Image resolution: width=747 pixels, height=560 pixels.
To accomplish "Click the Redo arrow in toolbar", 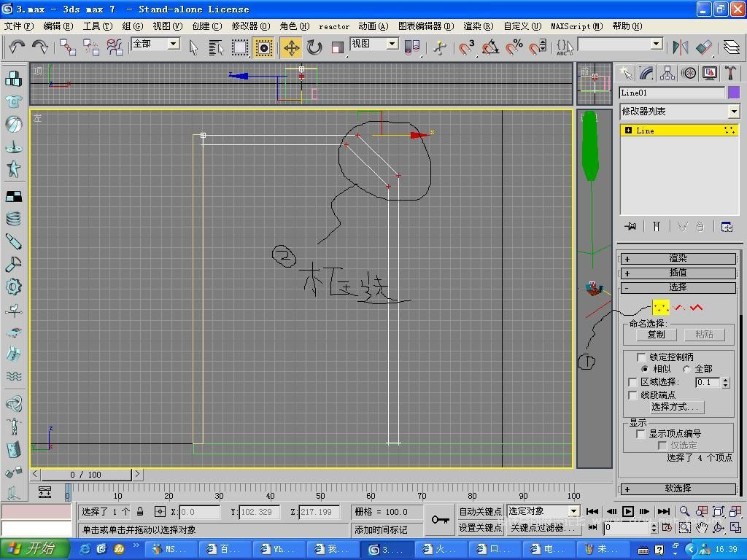I will [x=39, y=47].
